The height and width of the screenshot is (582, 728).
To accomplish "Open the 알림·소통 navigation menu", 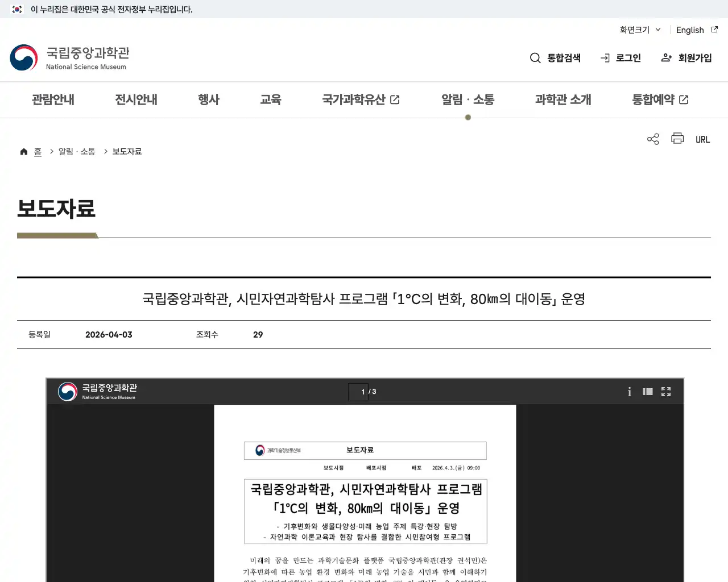I will pyautogui.click(x=468, y=99).
